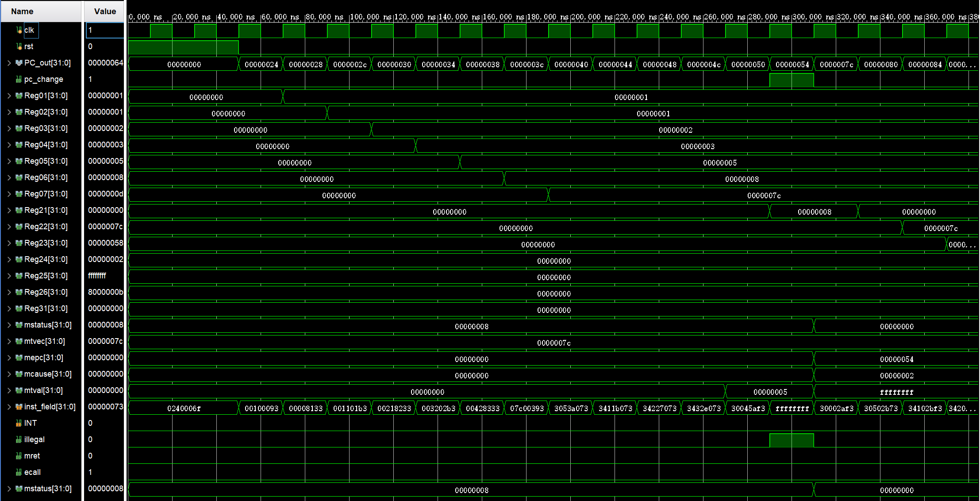Click the mret signal icon
The height and width of the screenshot is (501, 980).
pos(19,456)
